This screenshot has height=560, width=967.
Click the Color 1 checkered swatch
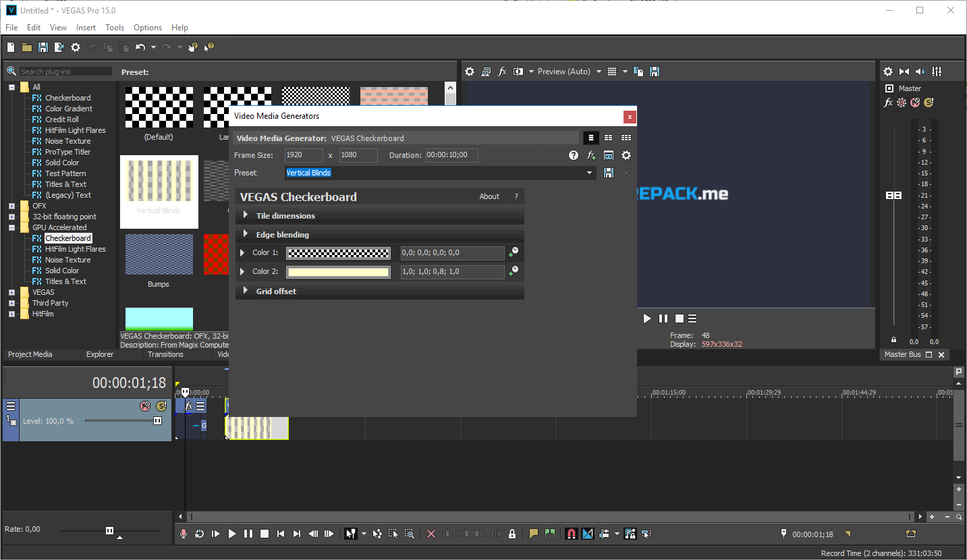pos(338,253)
